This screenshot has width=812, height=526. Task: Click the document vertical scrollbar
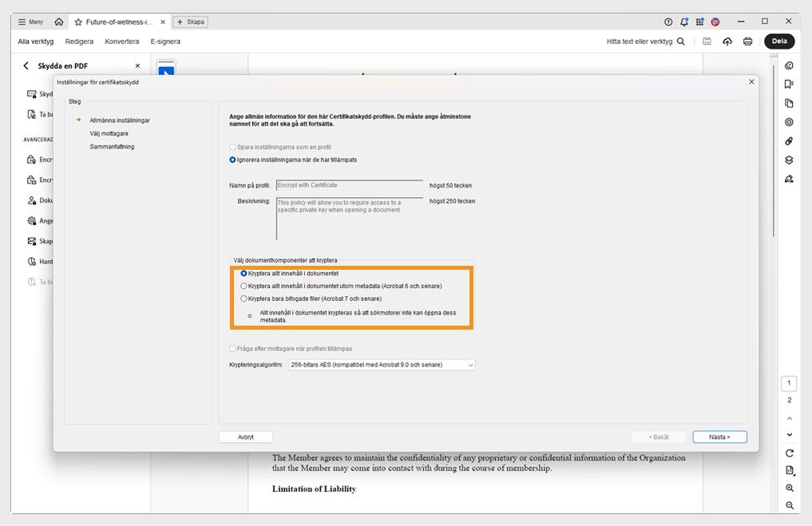(774, 150)
